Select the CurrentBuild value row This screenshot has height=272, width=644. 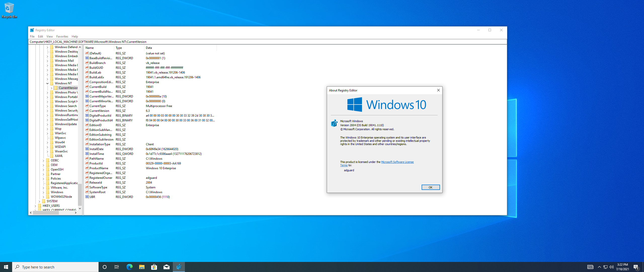150,87
